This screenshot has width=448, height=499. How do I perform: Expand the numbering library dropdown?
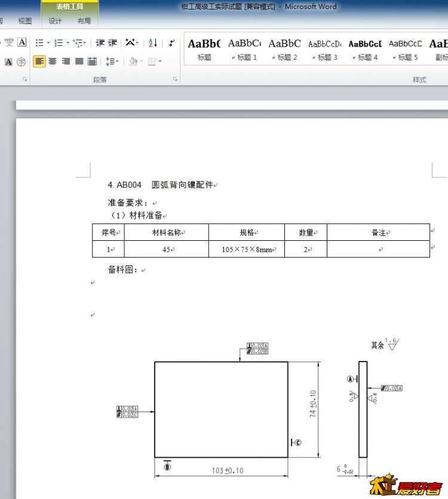(x=67, y=42)
